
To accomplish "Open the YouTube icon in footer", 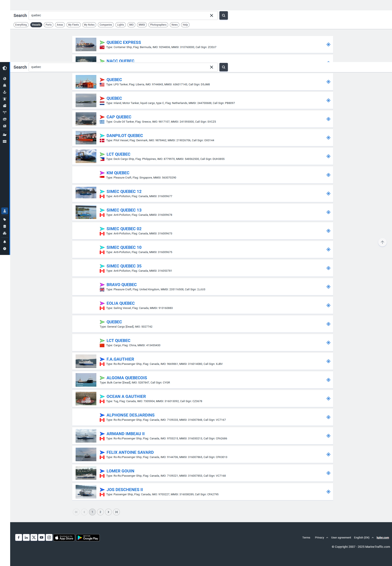I will (x=42, y=537).
